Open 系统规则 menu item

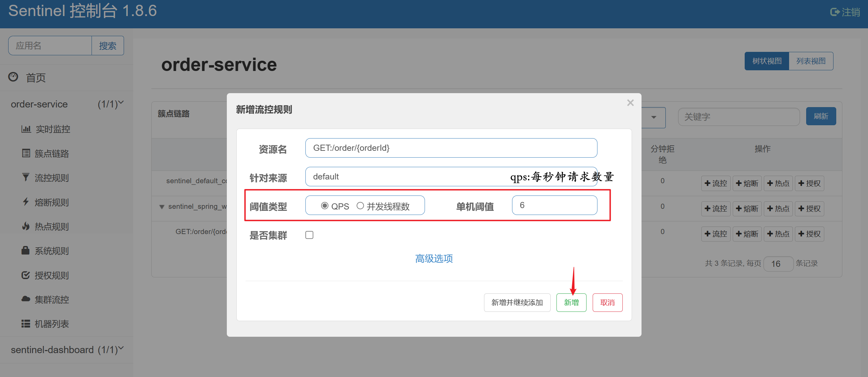point(52,251)
